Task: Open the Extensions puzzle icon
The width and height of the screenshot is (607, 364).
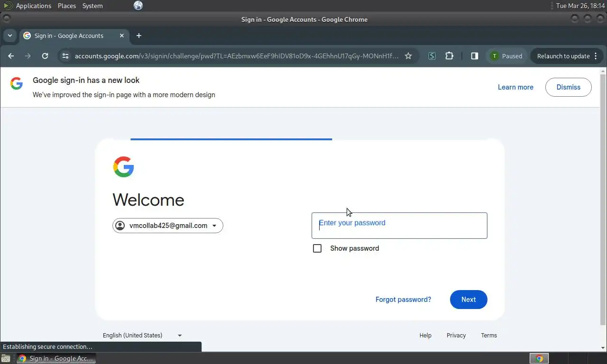Action: tap(450, 56)
